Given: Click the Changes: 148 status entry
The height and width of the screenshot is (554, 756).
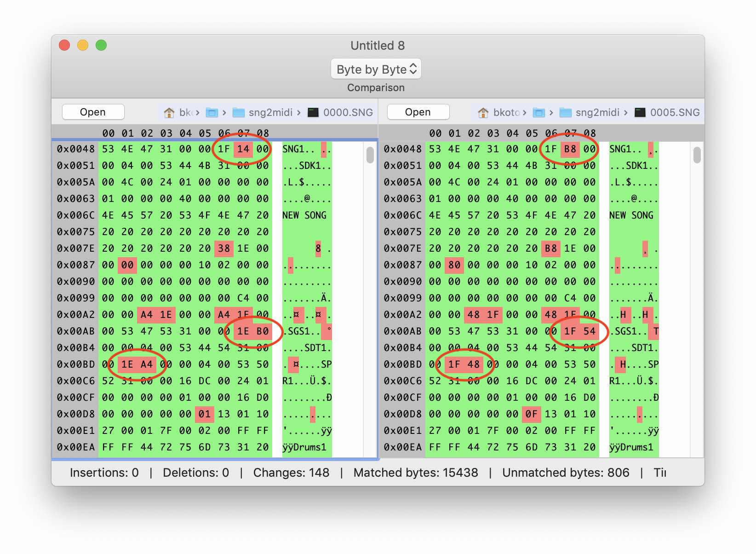Looking at the screenshot, I should click(292, 473).
